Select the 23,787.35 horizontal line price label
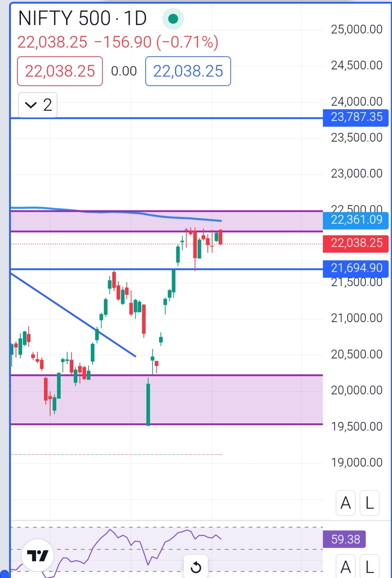 coord(356,117)
